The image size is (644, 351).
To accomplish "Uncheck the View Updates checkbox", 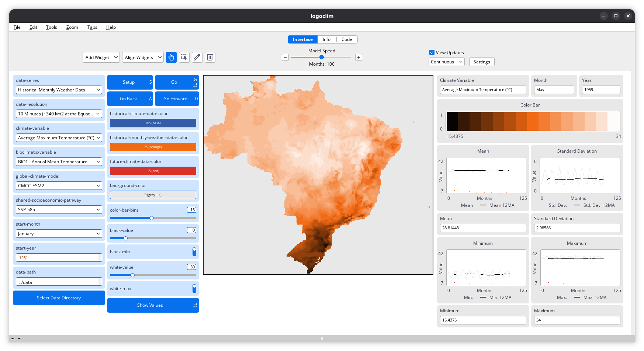I will tap(432, 52).
